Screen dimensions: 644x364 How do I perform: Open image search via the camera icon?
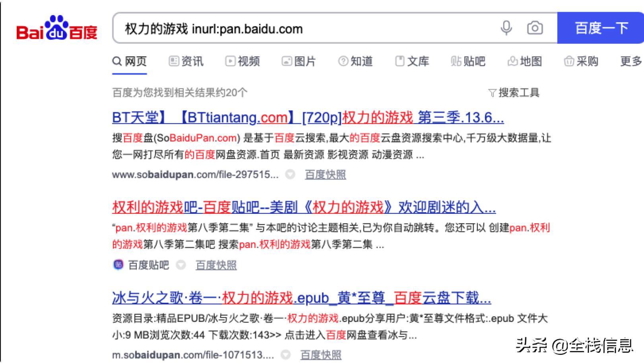point(535,28)
